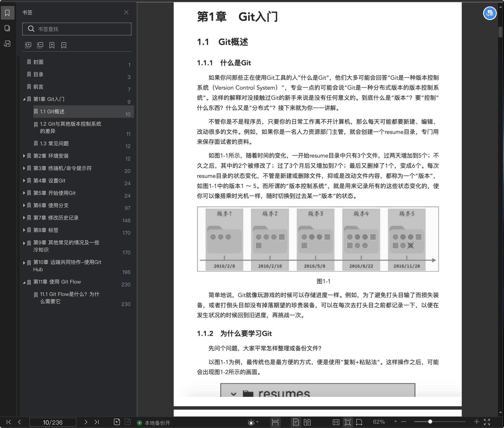Click the heading 1.1.1 什么是Git
The width and height of the screenshot is (504, 428).
pyautogui.click(x=224, y=63)
